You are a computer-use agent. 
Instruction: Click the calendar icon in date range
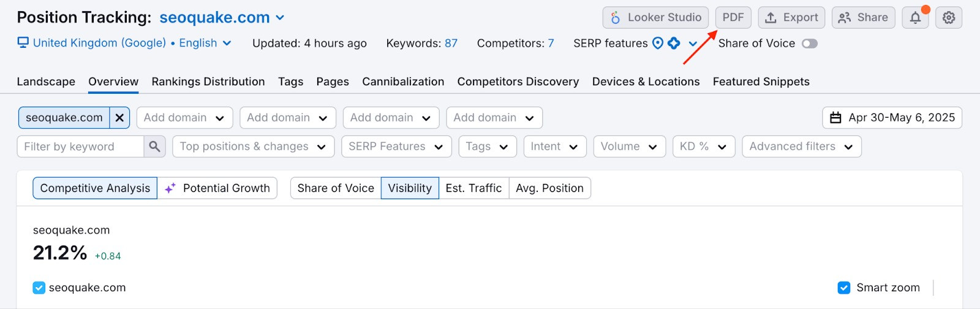(835, 118)
